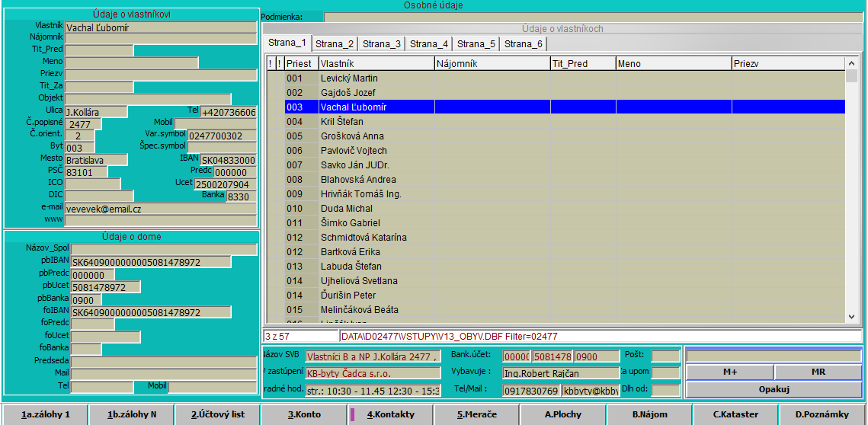The image size is (868, 425).
Task: Click the Nájomník column header
Action: point(492,64)
